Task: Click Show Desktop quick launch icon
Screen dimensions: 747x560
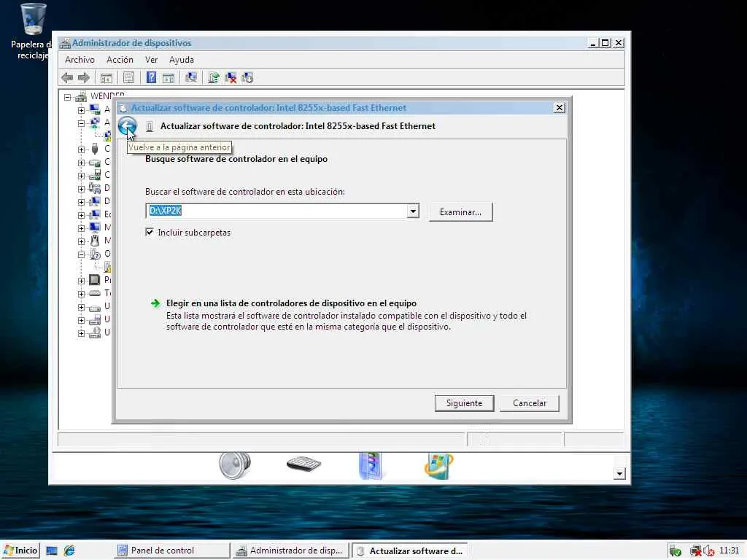Action: tap(52, 551)
